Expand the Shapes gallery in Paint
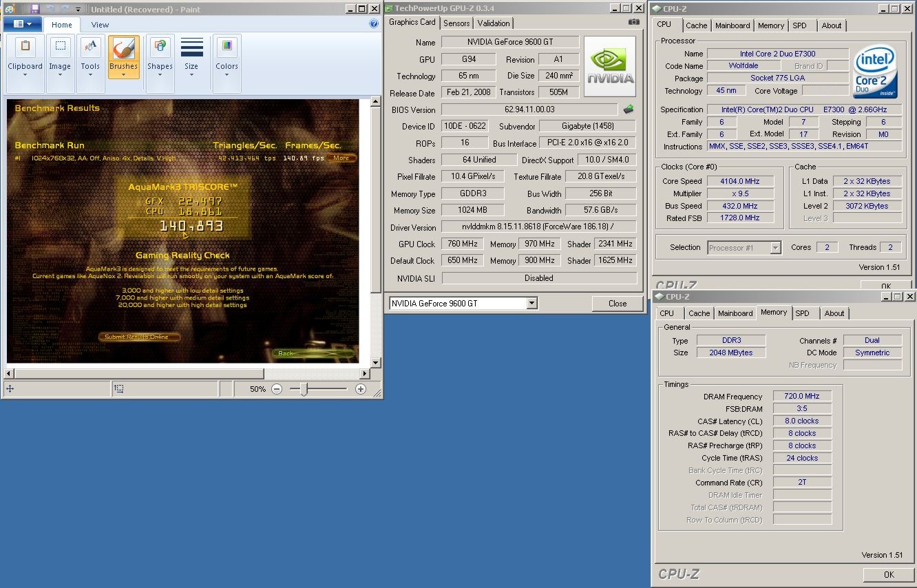The image size is (917, 588). [x=160, y=63]
